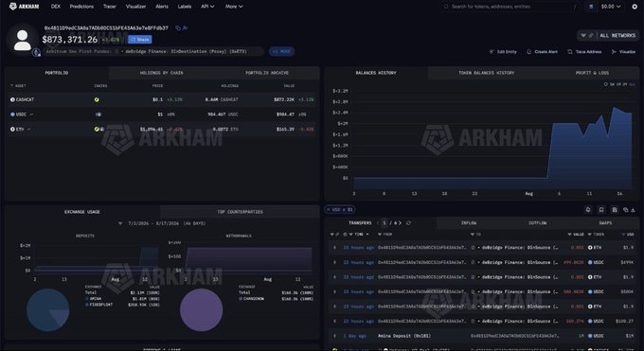Download transfers with the download icon
Viewport: 644px width, 351px height.
633,210
